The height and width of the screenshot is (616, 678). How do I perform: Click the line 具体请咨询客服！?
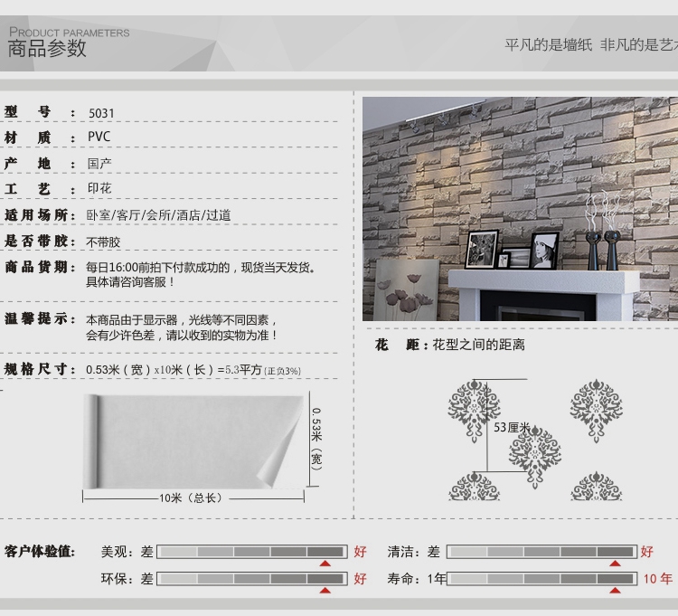[130, 282]
